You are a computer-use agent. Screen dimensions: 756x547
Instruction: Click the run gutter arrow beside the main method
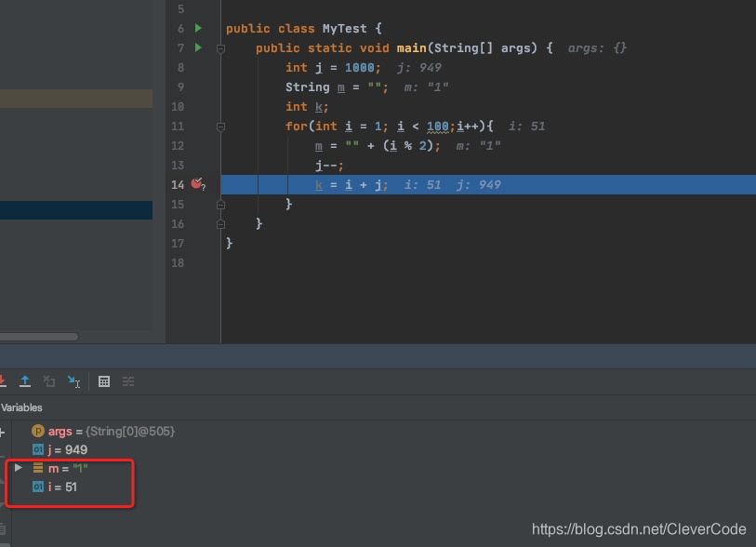[198, 47]
